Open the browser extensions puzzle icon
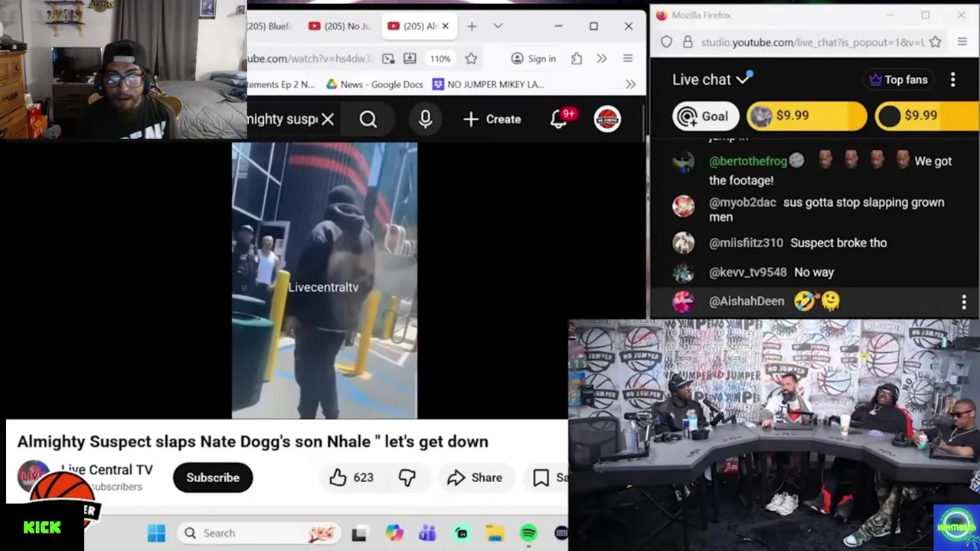The height and width of the screenshot is (551, 980). (577, 59)
